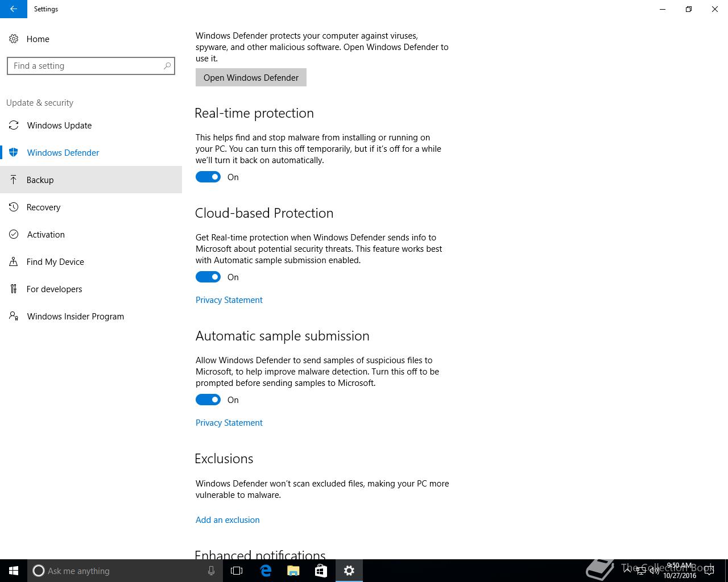This screenshot has width=728, height=582.
Task: Click the volume speaker tray icon
Action: [654, 571]
